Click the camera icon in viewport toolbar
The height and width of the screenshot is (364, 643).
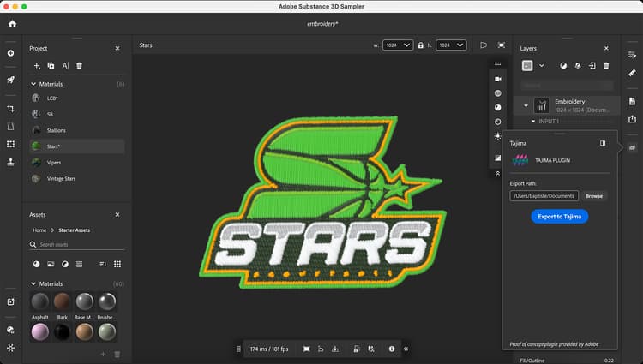pos(498,79)
